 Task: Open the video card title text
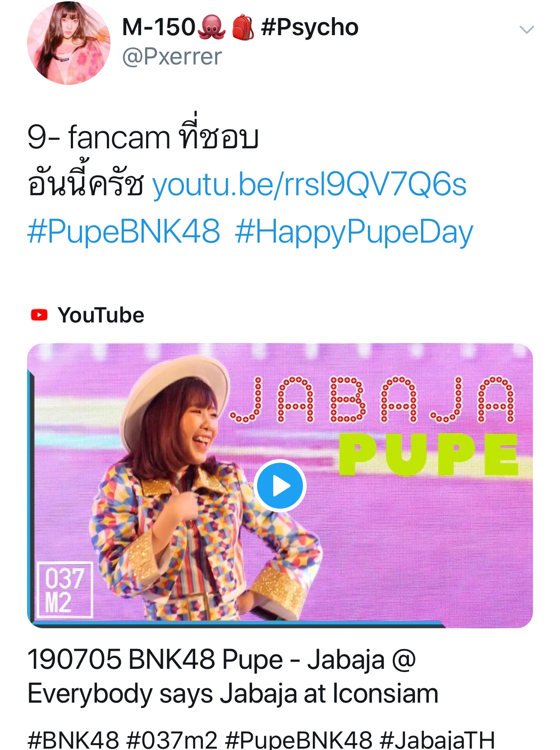tap(233, 676)
